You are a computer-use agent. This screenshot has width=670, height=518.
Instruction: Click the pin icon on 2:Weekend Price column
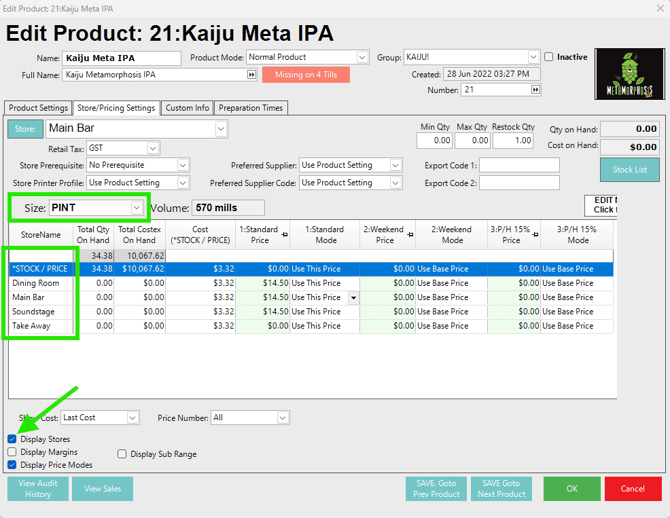tap(409, 235)
